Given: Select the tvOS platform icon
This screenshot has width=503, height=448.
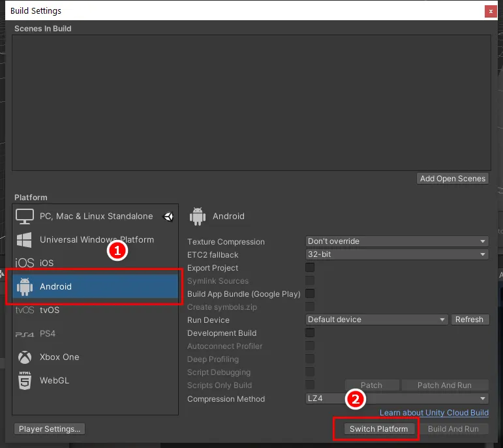Looking at the screenshot, I should pos(25,310).
